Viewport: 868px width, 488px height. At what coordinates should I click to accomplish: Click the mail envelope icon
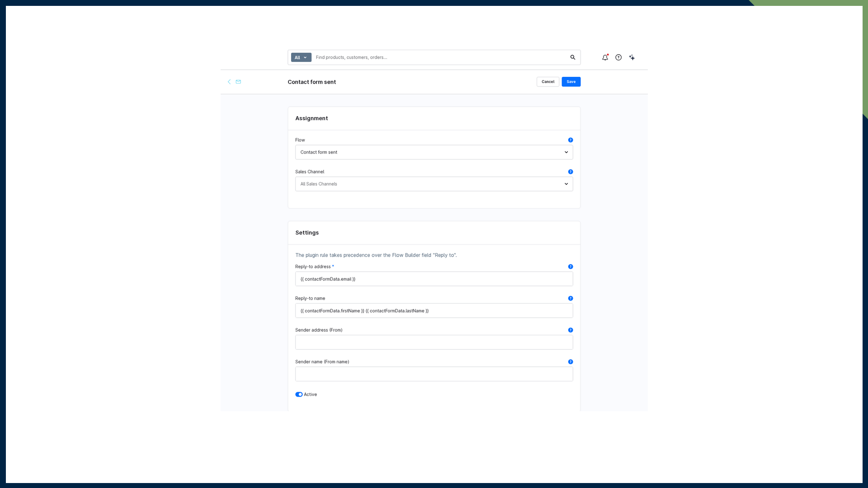pyautogui.click(x=238, y=82)
